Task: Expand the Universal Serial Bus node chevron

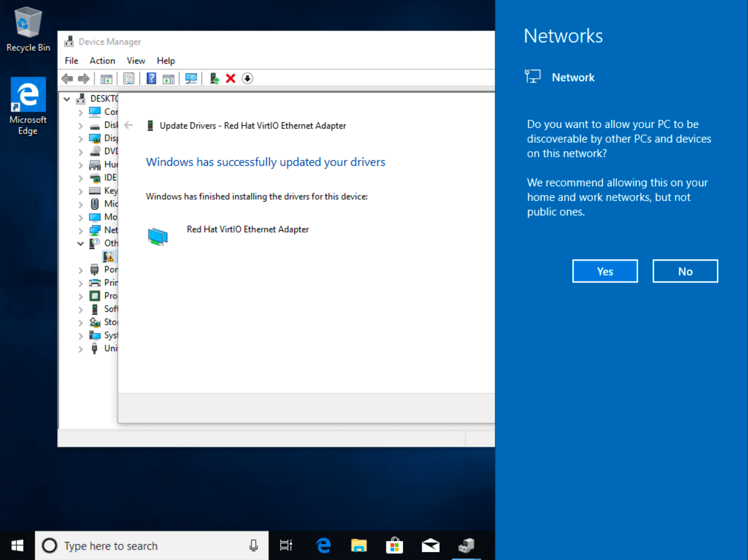Action: point(80,349)
